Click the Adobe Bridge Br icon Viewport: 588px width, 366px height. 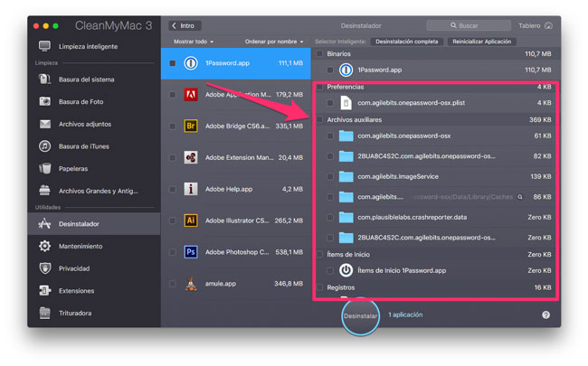pos(191,126)
